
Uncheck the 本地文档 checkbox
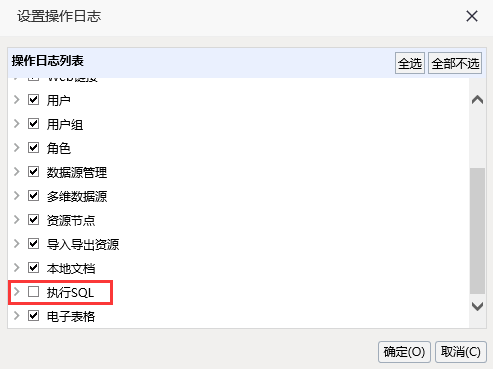pos(33,268)
